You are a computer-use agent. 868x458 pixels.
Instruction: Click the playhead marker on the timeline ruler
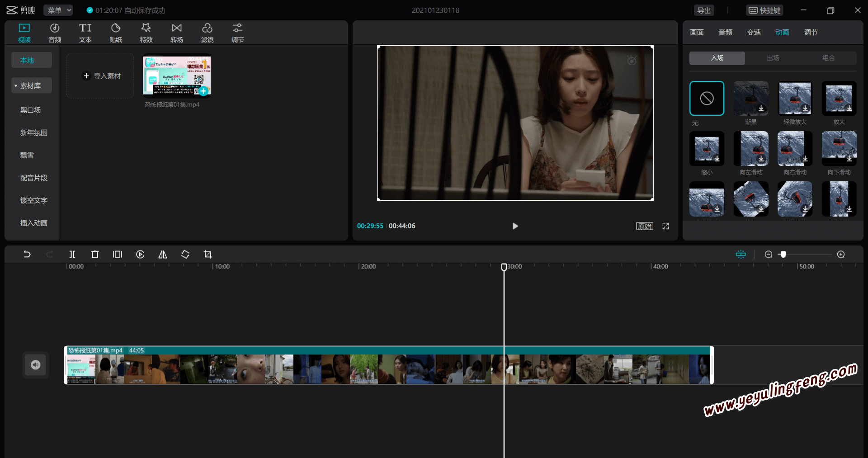coord(504,267)
